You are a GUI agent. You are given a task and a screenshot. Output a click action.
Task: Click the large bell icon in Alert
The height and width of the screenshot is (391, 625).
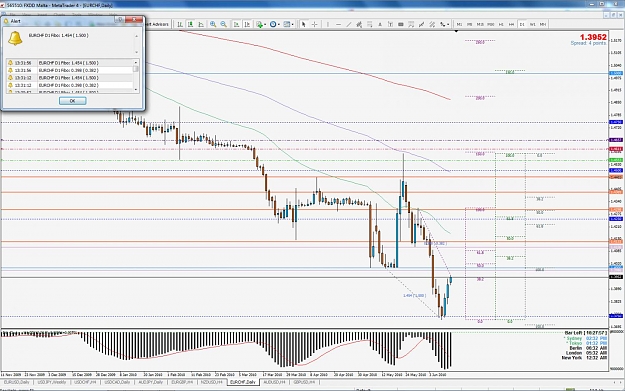15,38
